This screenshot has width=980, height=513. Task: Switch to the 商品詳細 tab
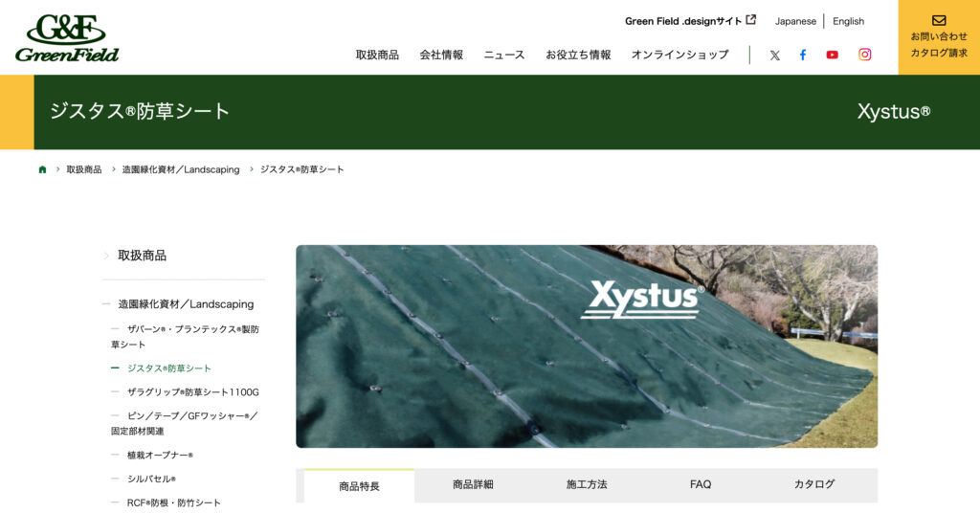473,484
